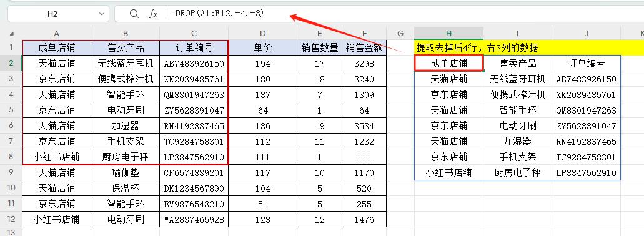Click cell F2 value 3298

coord(364,63)
